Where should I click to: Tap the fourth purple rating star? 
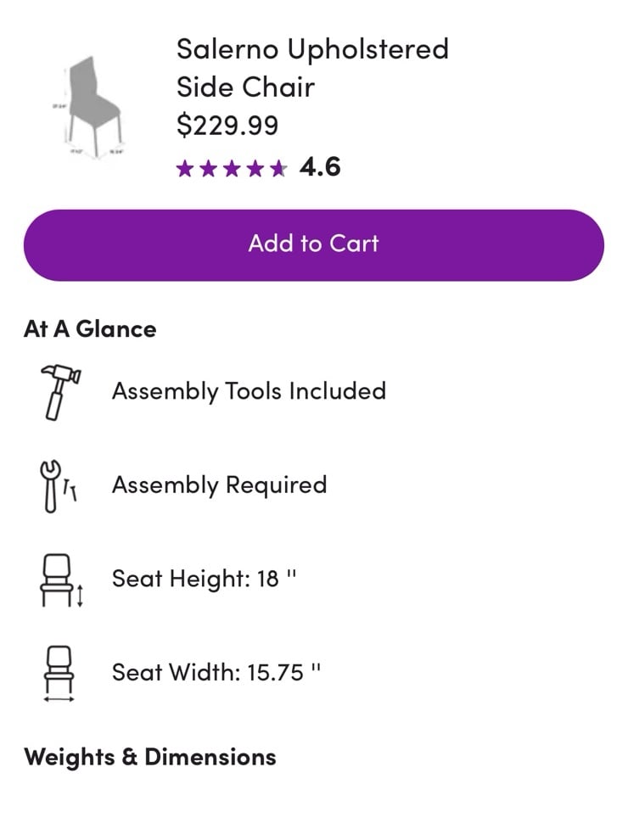click(x=255, y=169)
